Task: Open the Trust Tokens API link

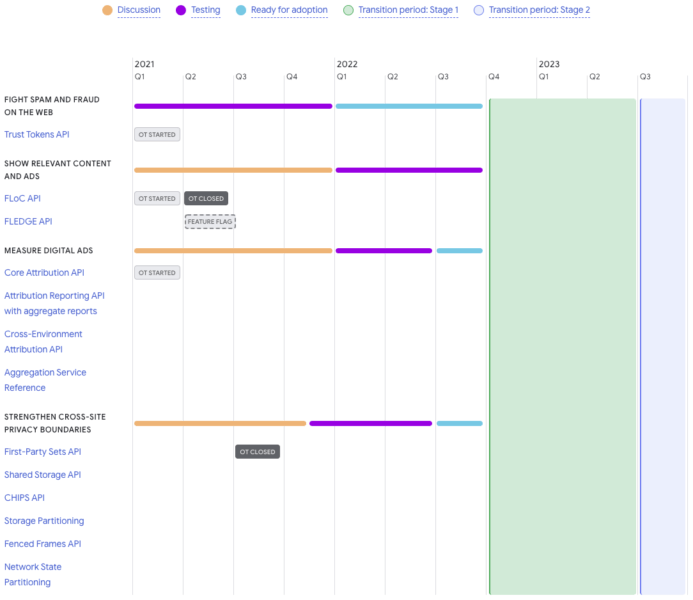Action: point(37,135)
